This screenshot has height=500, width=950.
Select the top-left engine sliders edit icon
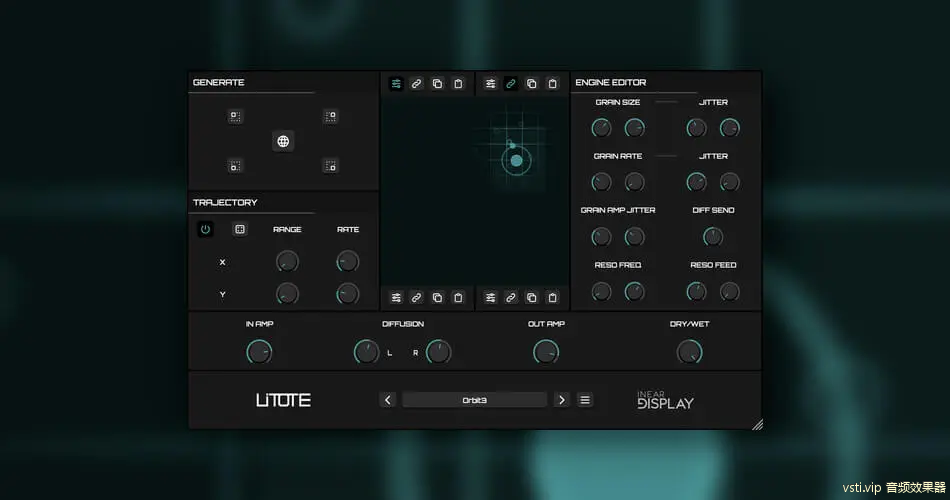[396, 84]
